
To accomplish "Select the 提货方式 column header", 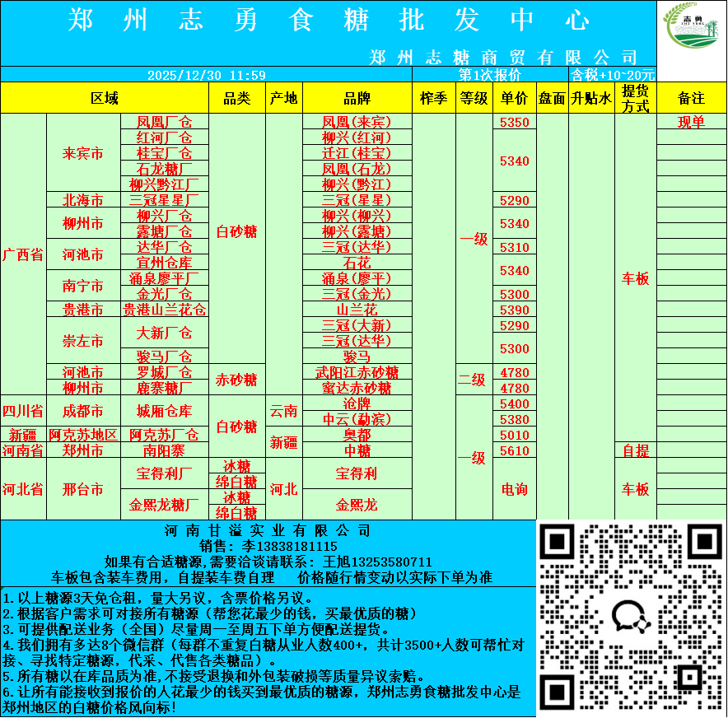I will 635,98.
